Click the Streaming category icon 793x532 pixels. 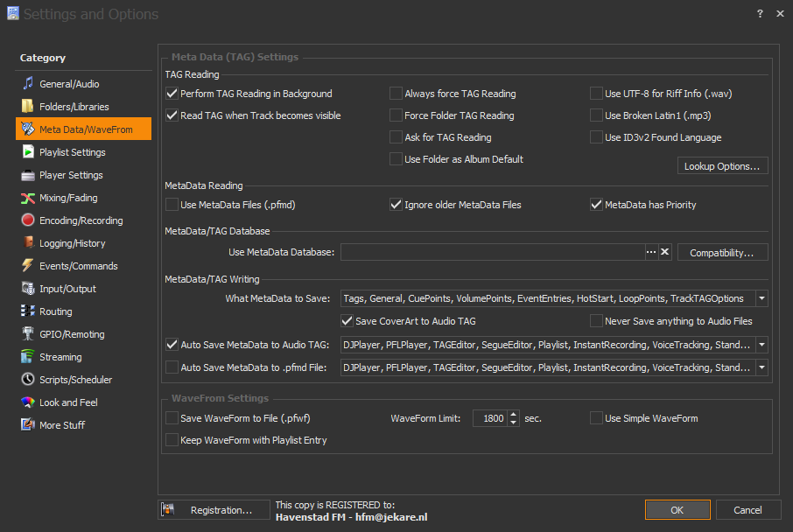tap(28, 356)
